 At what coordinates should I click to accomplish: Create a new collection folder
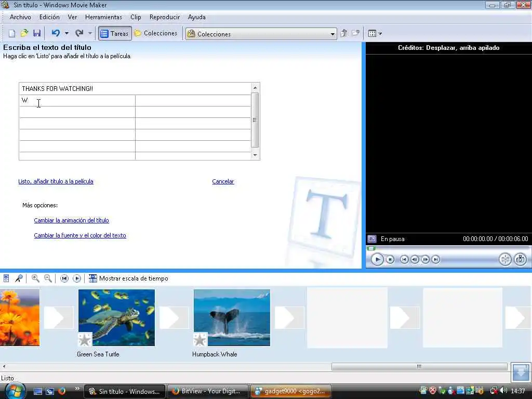coord(355,33)
